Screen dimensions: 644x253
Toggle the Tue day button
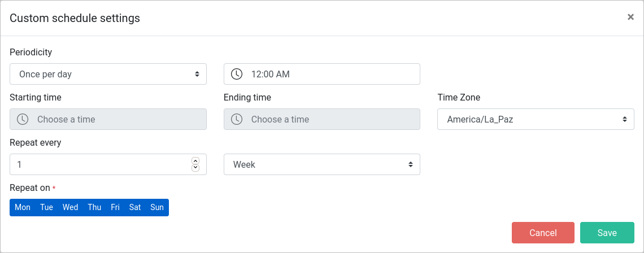pyautogui.click(x=47, y=207)
